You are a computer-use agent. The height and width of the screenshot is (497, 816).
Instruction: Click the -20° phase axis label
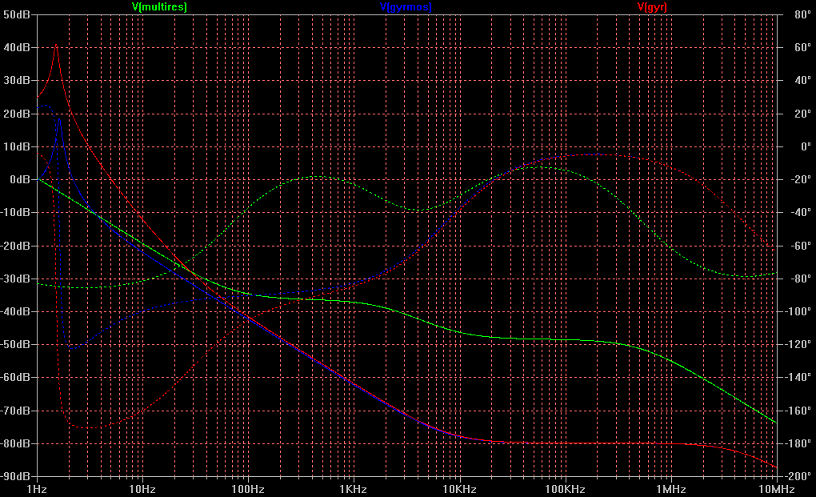[x=801, y=180]
